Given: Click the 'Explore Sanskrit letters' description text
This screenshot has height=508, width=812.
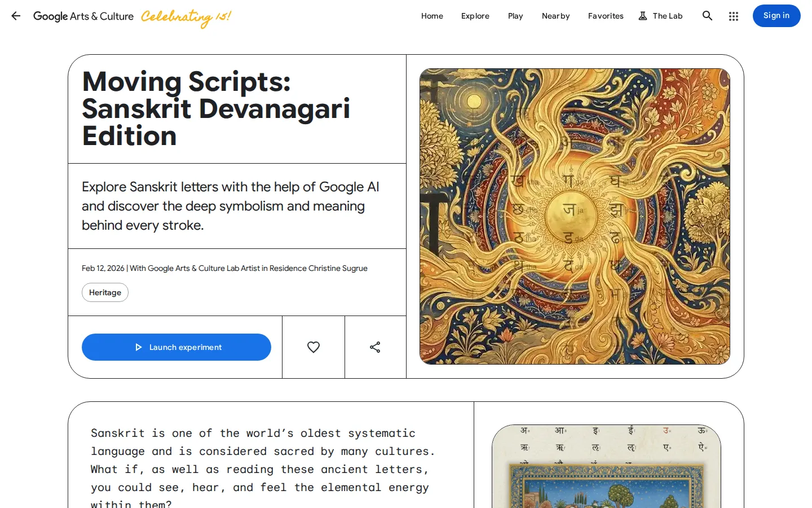Looking at the screenshot, I should click(231, 206).
